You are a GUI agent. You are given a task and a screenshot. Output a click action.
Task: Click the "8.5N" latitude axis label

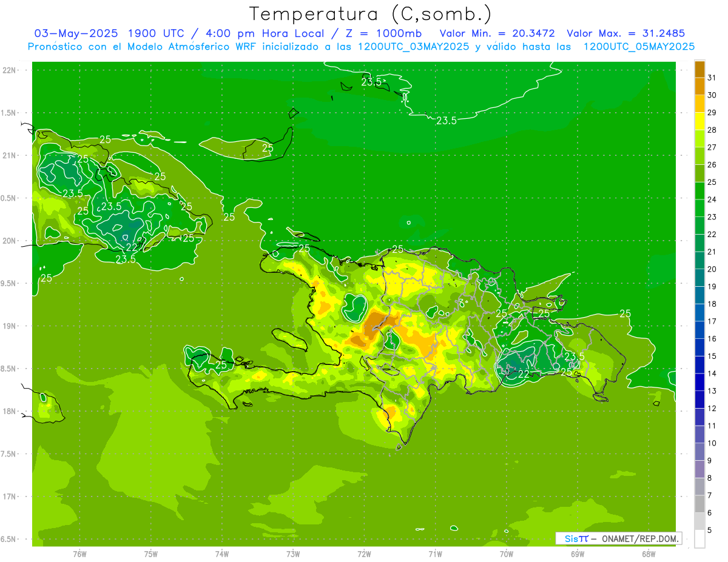click(9, 369)
